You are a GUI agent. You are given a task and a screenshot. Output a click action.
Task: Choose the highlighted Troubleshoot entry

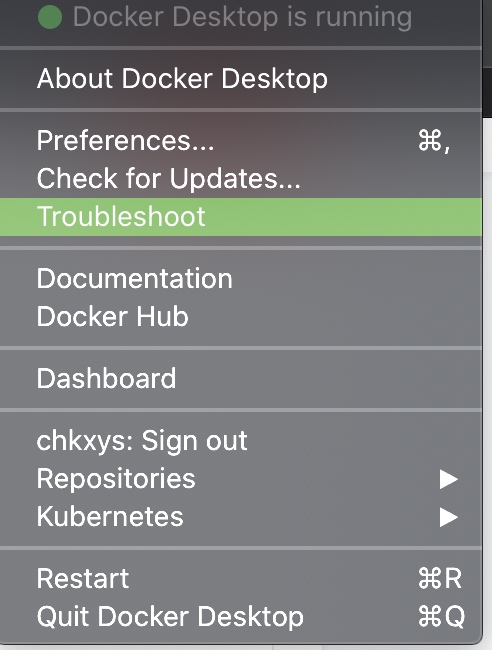[241, 217]
